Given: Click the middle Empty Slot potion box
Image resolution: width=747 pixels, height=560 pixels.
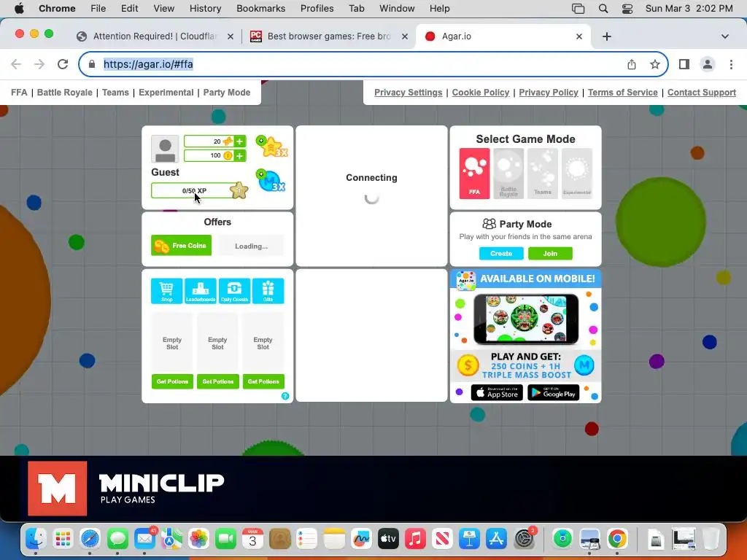Looking at the screenshot, I should (x=217, y=343).
